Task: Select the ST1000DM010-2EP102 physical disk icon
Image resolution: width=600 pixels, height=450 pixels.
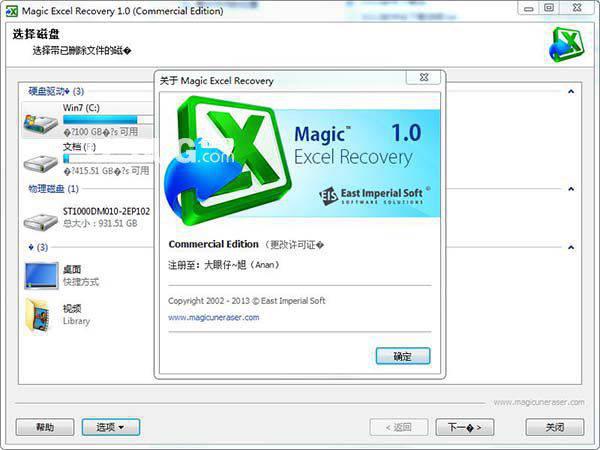Action: 41,221
